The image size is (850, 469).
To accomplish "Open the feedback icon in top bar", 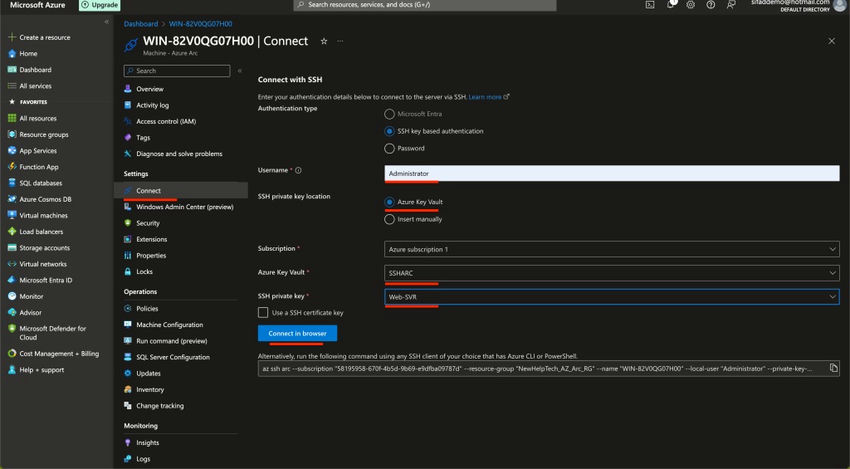I will pos(731,5).
